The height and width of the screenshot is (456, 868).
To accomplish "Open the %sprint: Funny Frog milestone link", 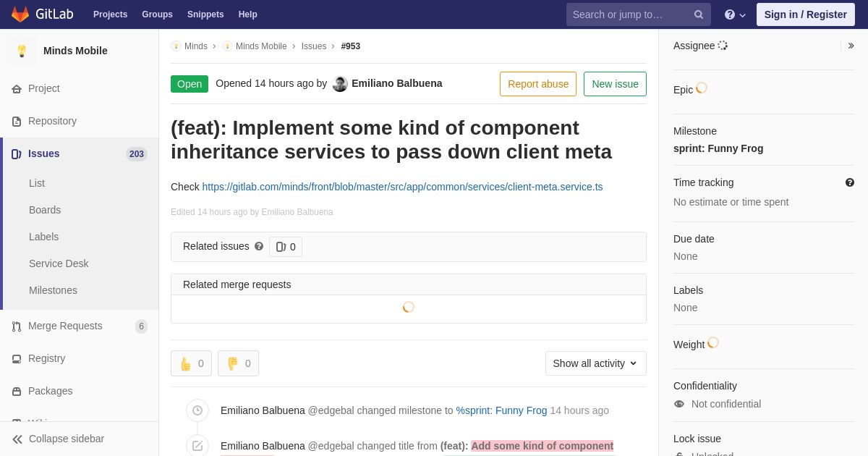I will (x=501, y=410).
